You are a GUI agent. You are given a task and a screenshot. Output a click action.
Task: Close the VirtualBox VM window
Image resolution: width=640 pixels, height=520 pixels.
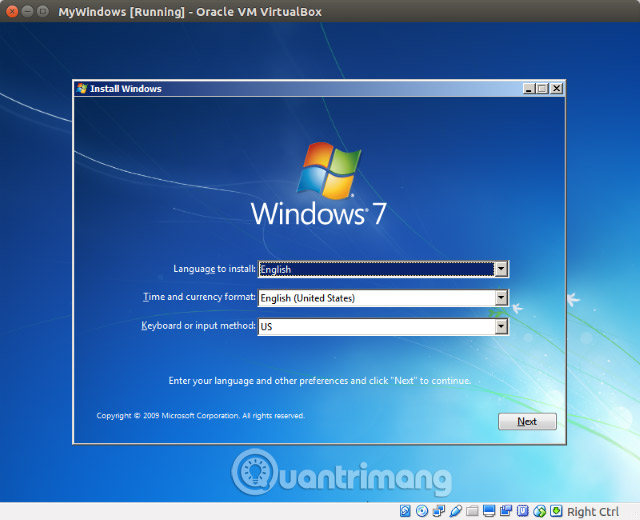[x=12, y=11]
